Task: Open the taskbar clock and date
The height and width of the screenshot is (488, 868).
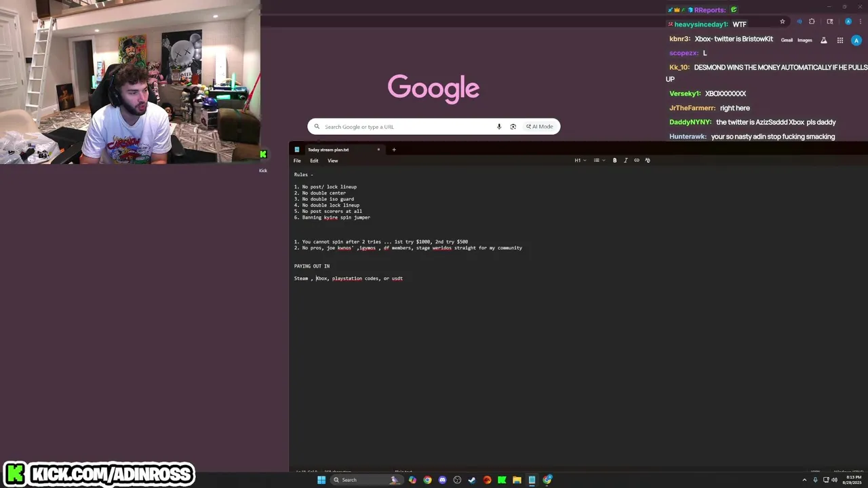Action: [852, 480]
